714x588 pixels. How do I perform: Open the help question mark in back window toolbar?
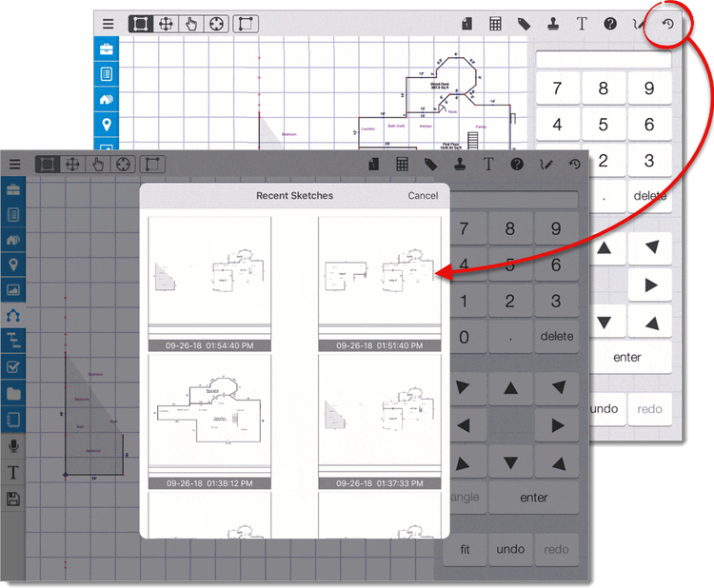610,24
